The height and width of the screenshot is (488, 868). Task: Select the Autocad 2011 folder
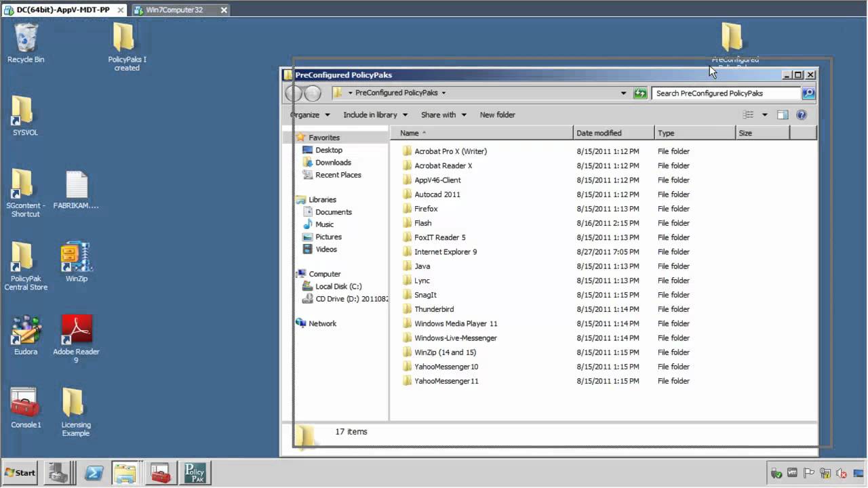(x=437, y=195)
